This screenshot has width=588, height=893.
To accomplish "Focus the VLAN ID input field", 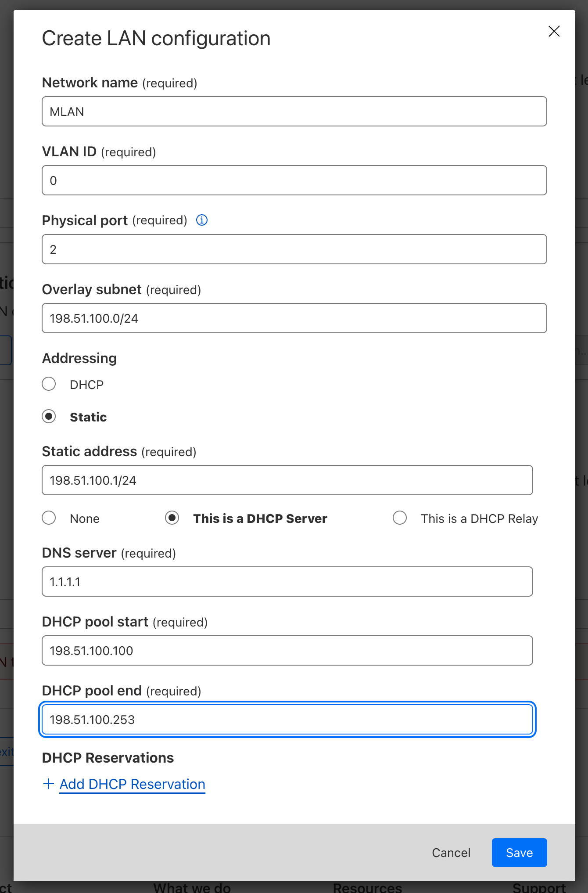I will pos(294,180).
